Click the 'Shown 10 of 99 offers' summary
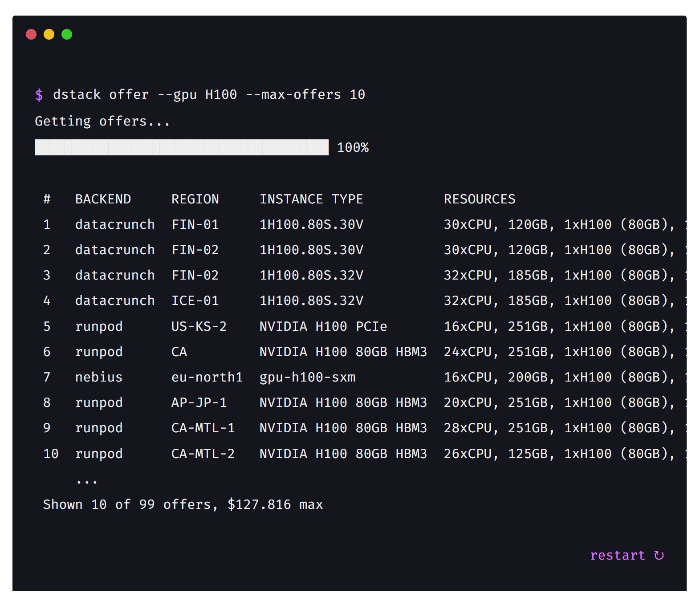 (183, 504)
